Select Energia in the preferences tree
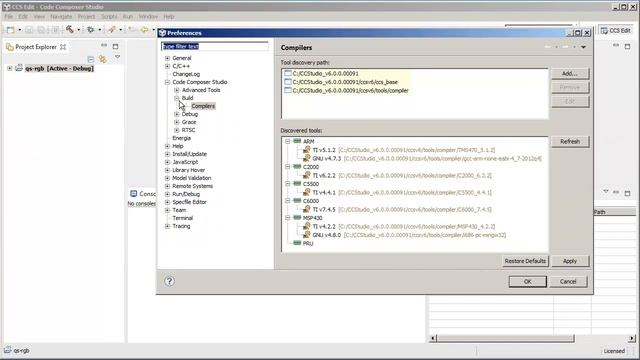 [181, 138]
